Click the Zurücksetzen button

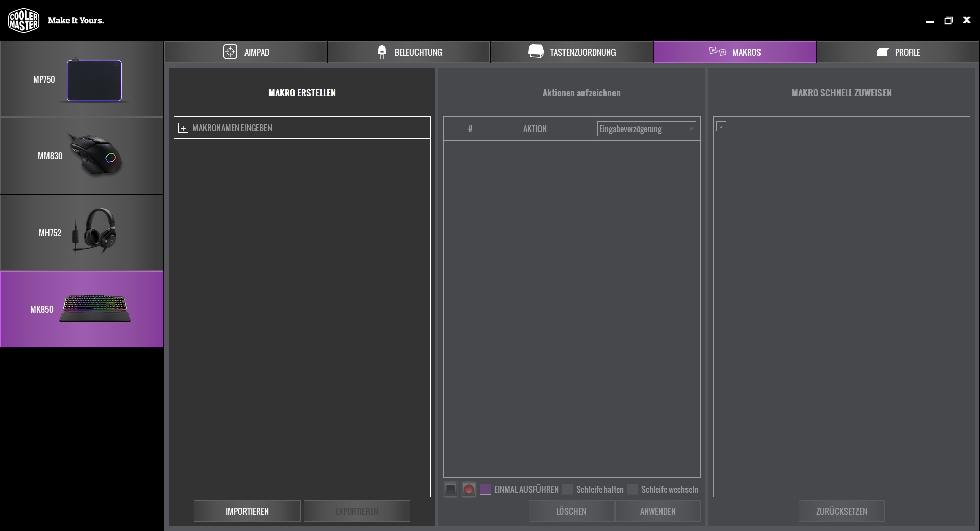click(841, 511)
